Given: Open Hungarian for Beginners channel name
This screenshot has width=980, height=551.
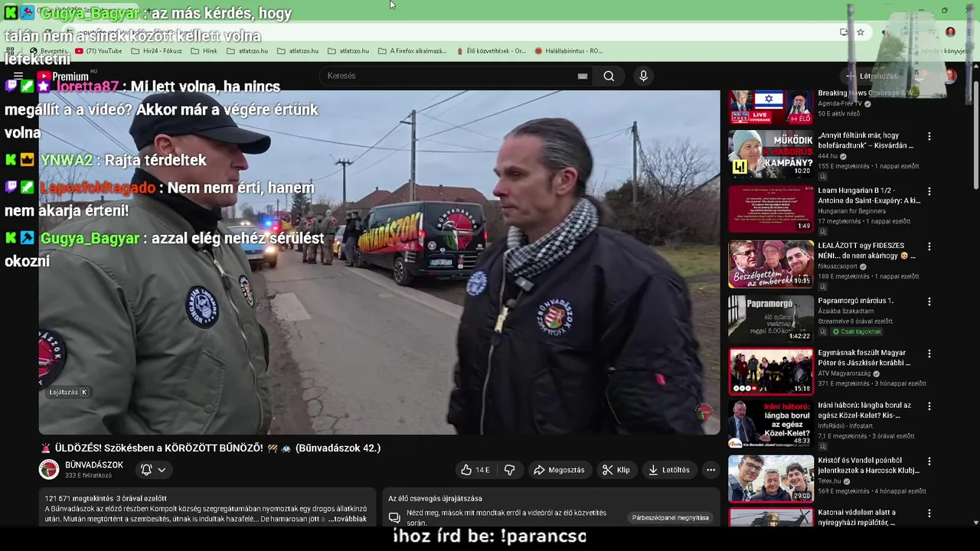Looking at the screenshot, I should (x=851, y=211).
